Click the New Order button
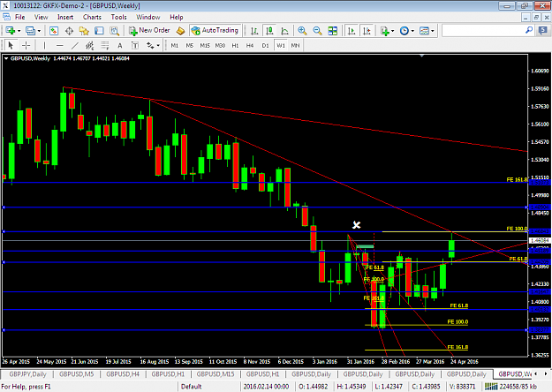Image resolution: width=552 pixels, height=392 pixels. tap(149, 31)
